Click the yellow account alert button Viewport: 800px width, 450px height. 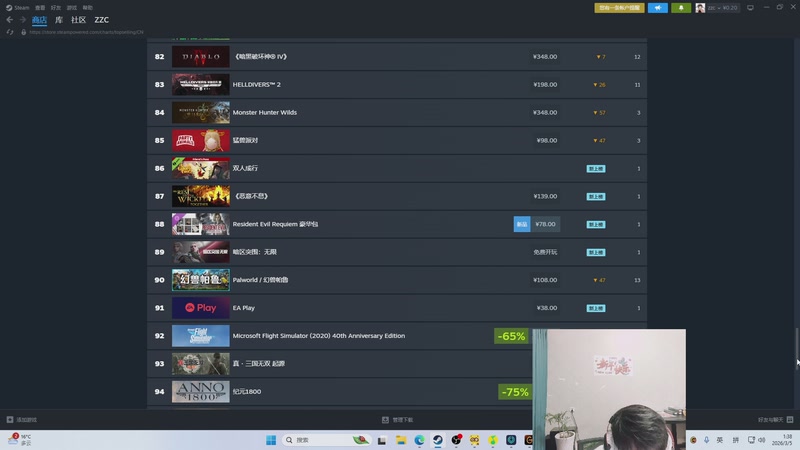[619, 8]
